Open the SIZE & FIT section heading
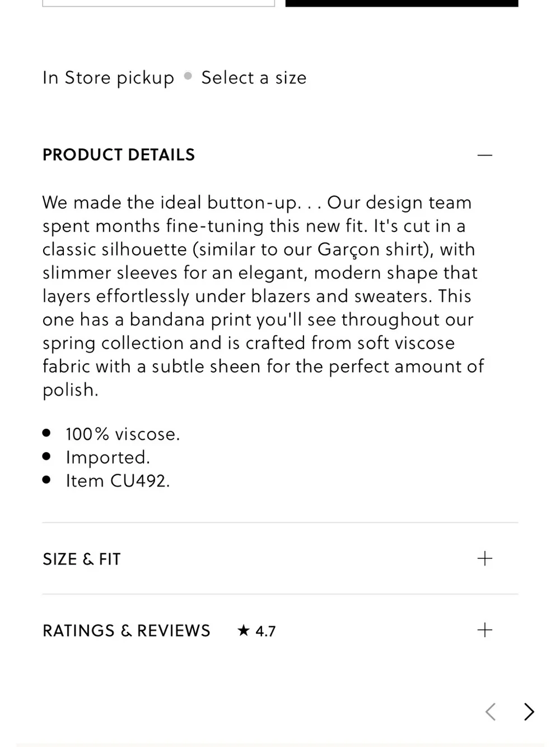The height and width of the screenshot is (747, 560). (x=82, y=559)
